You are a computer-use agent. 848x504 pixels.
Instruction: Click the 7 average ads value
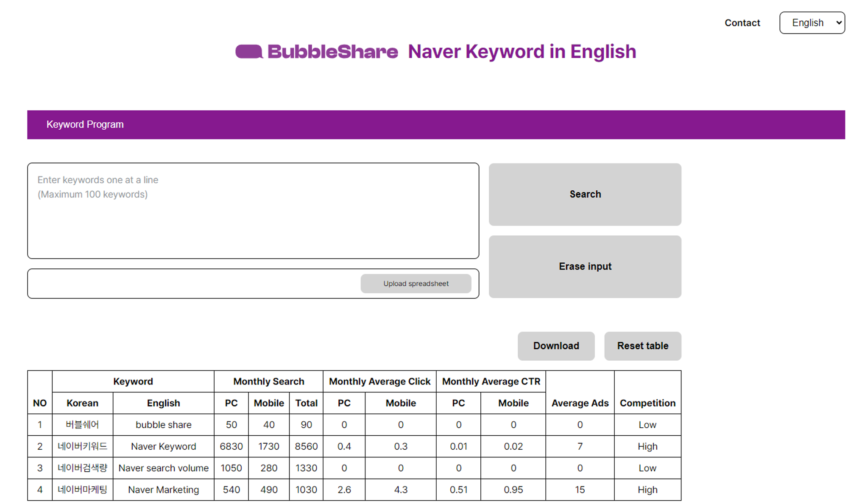580,446
